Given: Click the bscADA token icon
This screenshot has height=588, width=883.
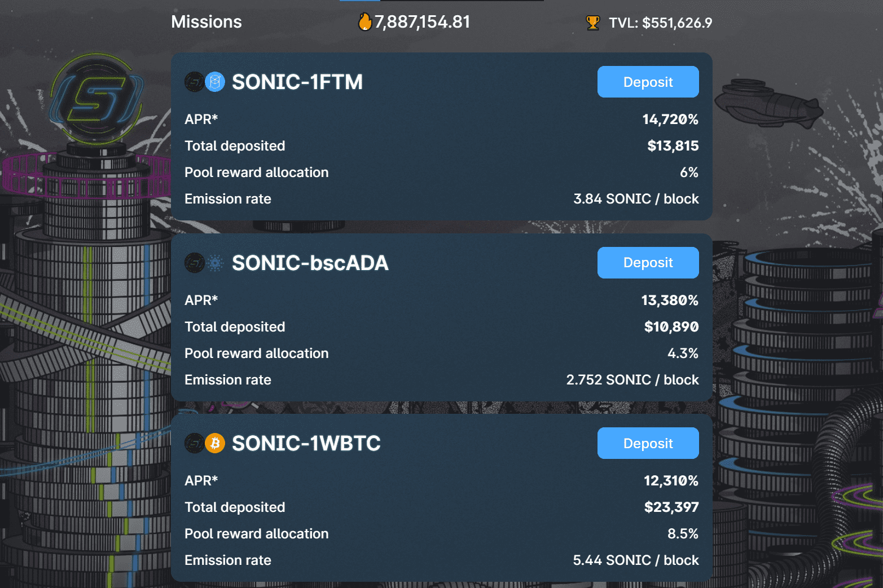Looking at the screenshot, I should coord(214,263).
